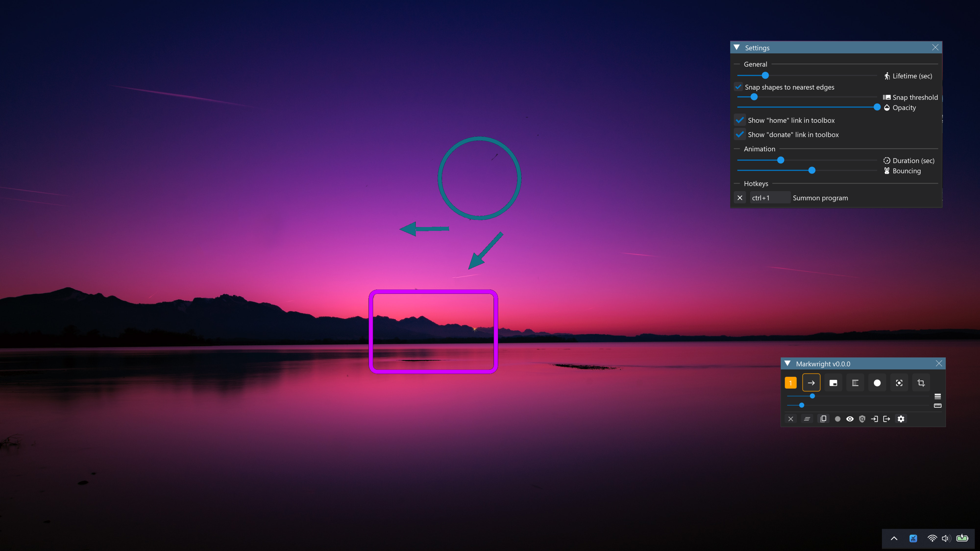This screenshot has height=551, width=980.
Task: Open Markwright settings via gear icon
Action: click(901, 419)
